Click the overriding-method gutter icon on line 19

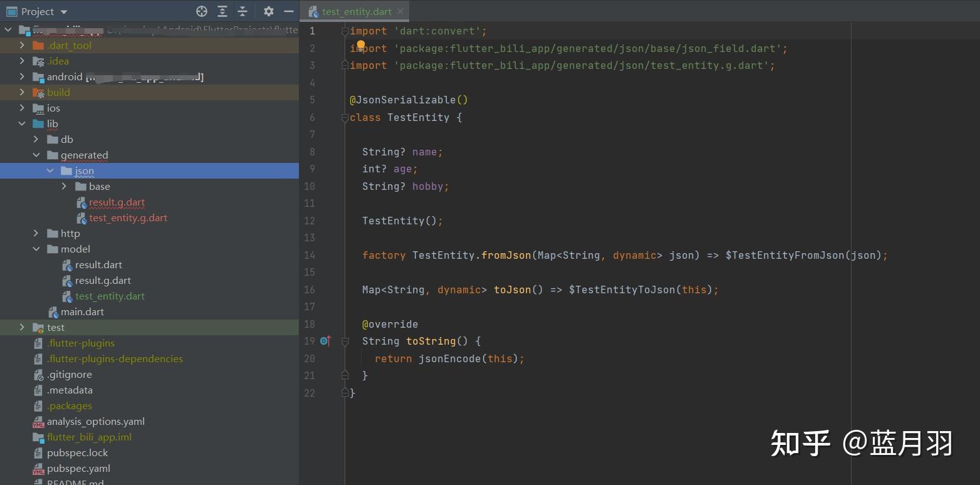pos(325,340)
